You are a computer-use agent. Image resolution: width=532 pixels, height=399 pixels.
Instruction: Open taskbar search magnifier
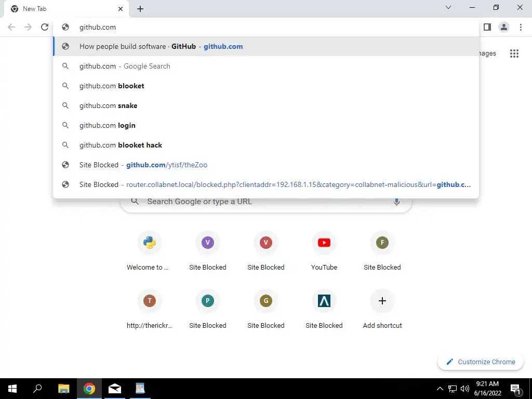tap(37, 389)
